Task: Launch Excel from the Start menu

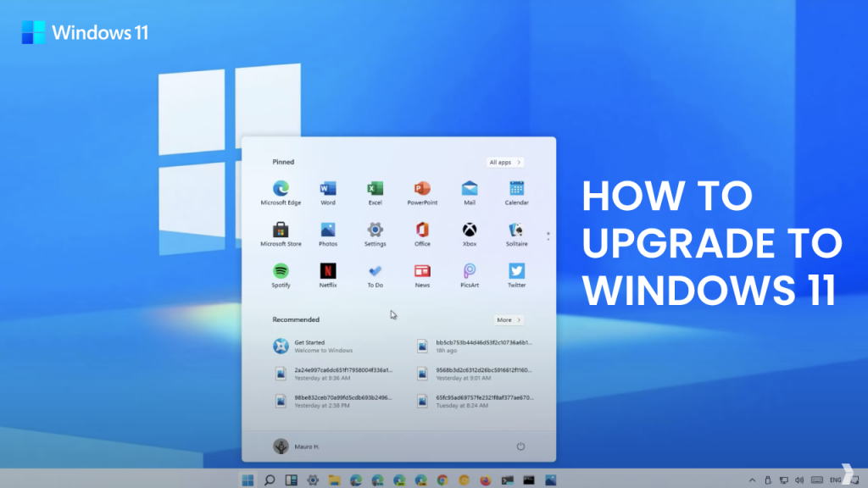Action: click(x=376, y=189)
